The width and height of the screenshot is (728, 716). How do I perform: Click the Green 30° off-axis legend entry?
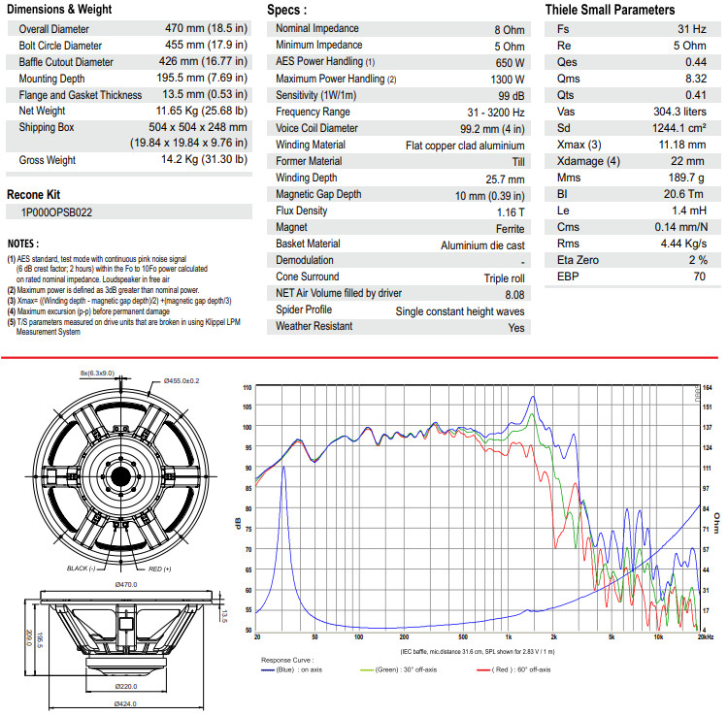pos(398,669)
